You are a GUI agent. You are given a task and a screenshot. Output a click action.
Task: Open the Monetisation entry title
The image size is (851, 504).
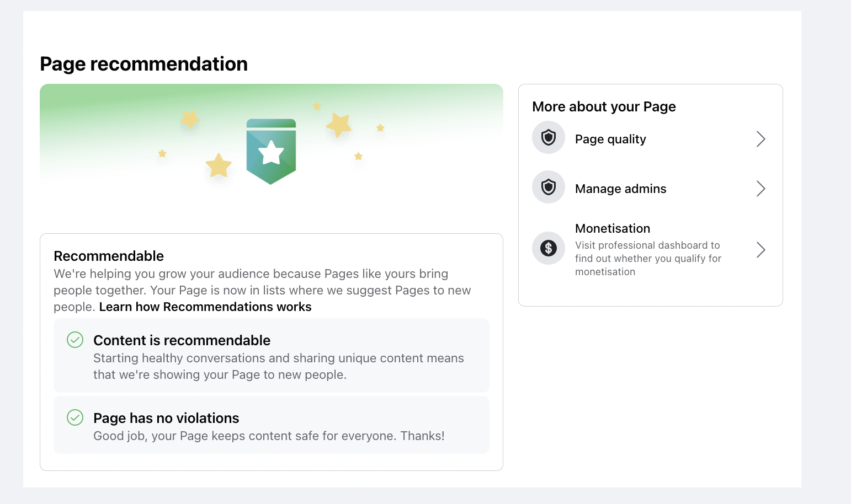[613, 228]
